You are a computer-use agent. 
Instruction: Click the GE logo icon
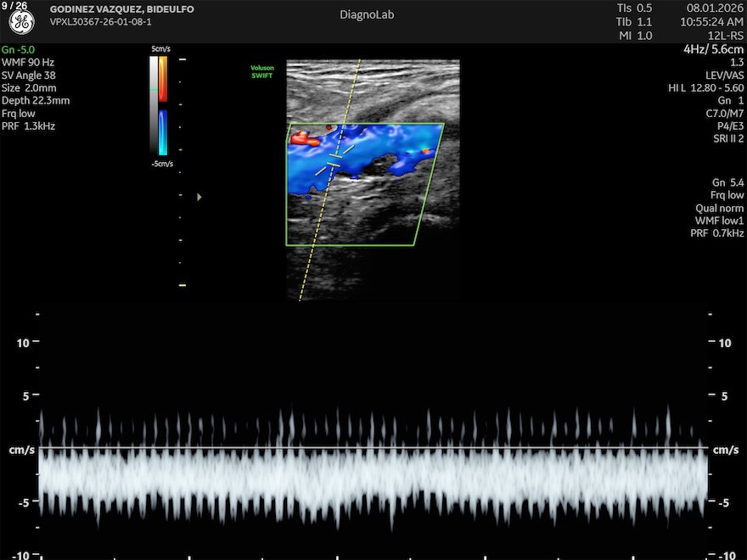(x=21, y=23)
